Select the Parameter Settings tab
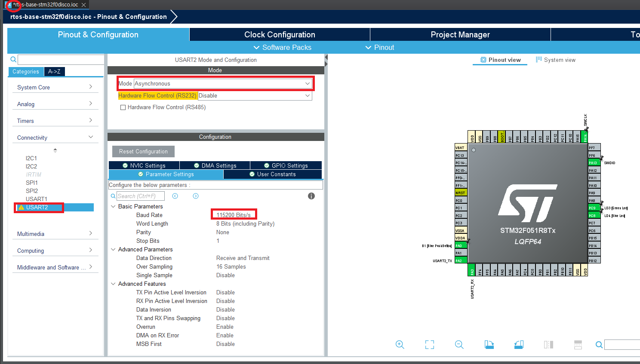The height and width of the screenshot is (364, 640). tap(166, 174)
